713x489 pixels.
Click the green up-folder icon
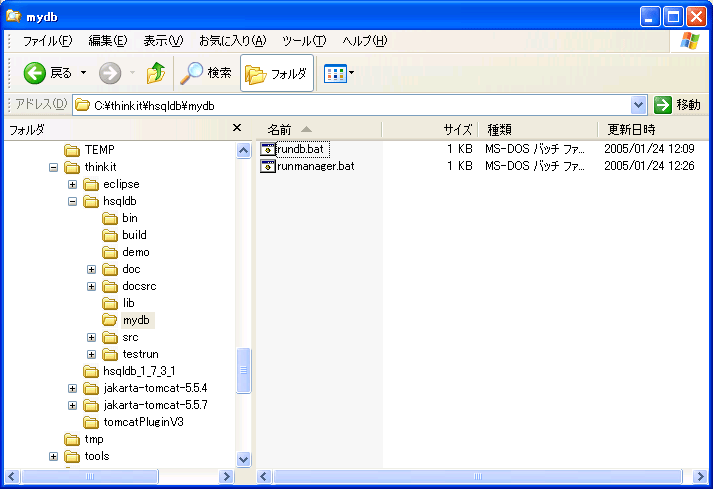pyautogui.click(x=156, y=73)
